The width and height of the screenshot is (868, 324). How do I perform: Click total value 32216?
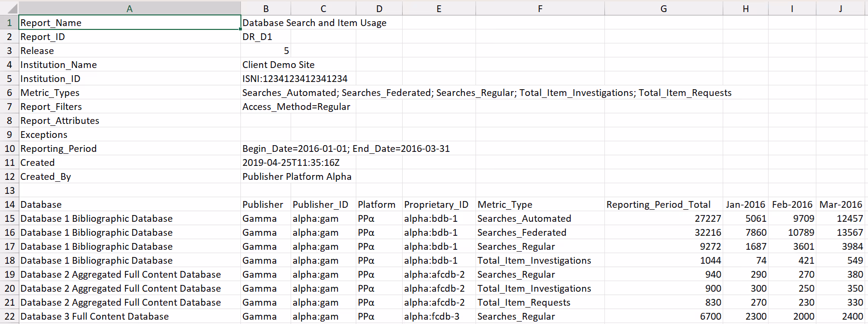coord(663,232)
